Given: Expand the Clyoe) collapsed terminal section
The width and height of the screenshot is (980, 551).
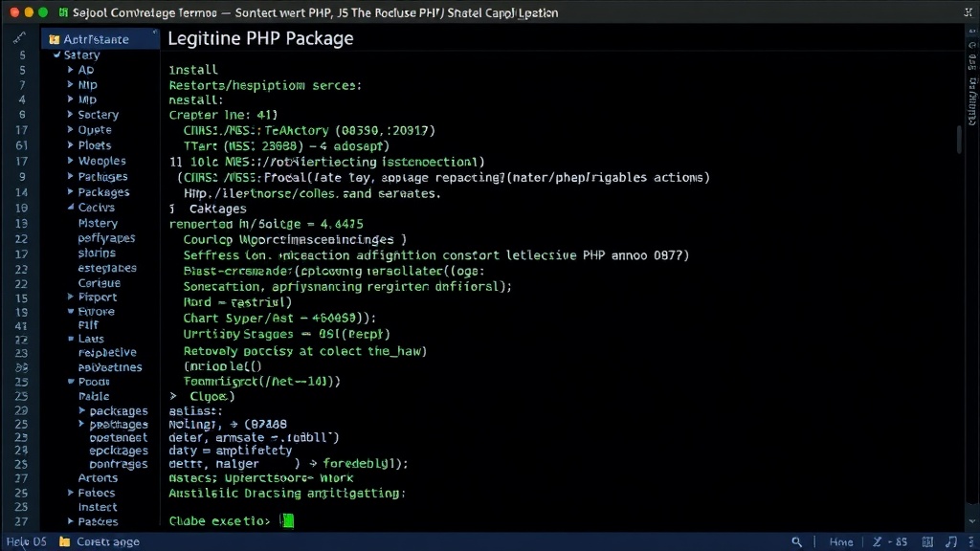Looking at the screenshot, I should point(173,396).
